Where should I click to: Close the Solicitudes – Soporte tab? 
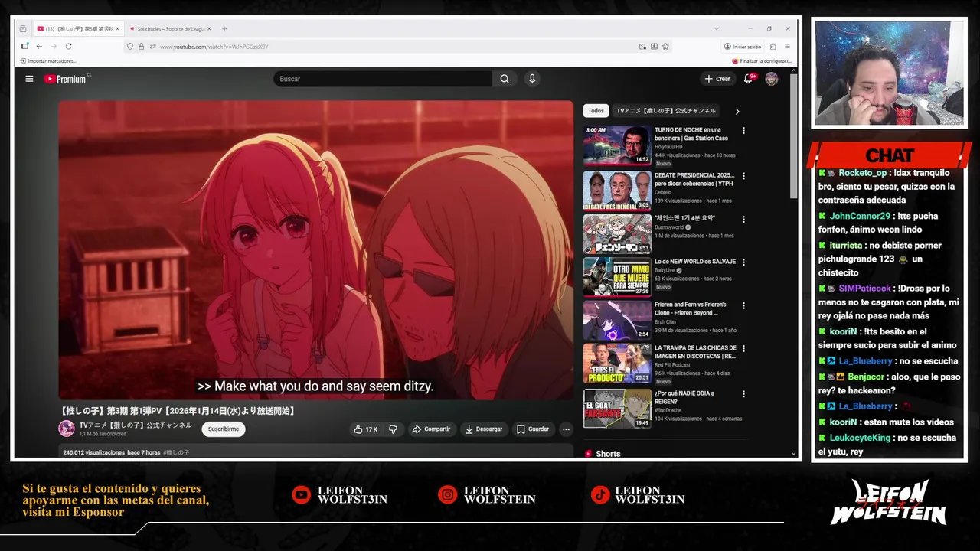tap(210, 29)
